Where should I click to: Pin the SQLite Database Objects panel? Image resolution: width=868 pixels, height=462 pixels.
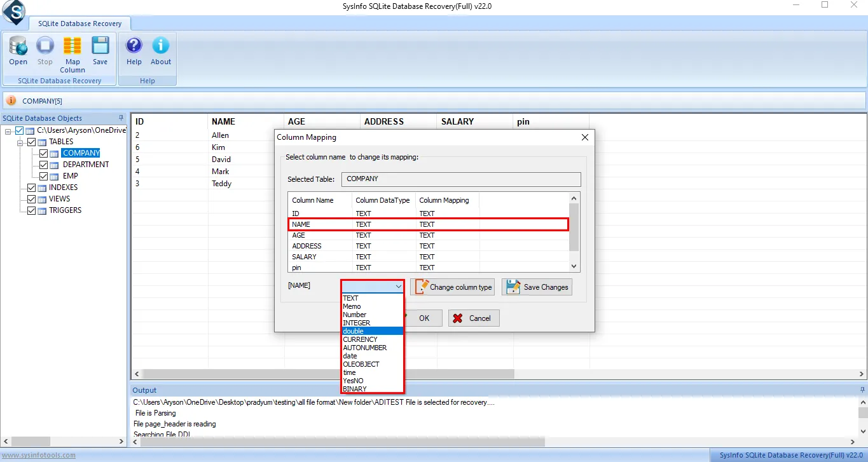pos(121,118)
